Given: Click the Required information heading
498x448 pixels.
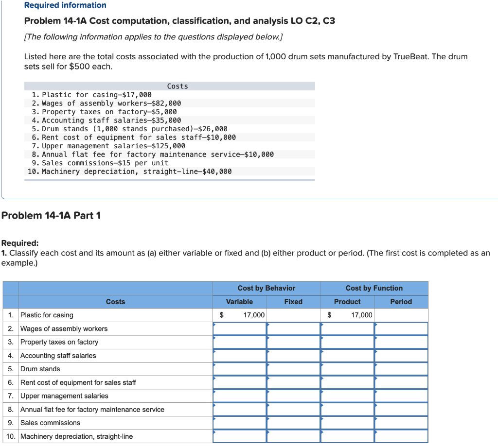Looking at the screenshot, I should 65,5.
